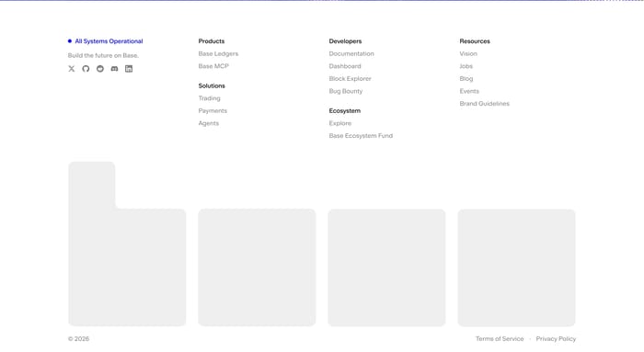Open the X (Twitter) social icon

click(72, 69)
